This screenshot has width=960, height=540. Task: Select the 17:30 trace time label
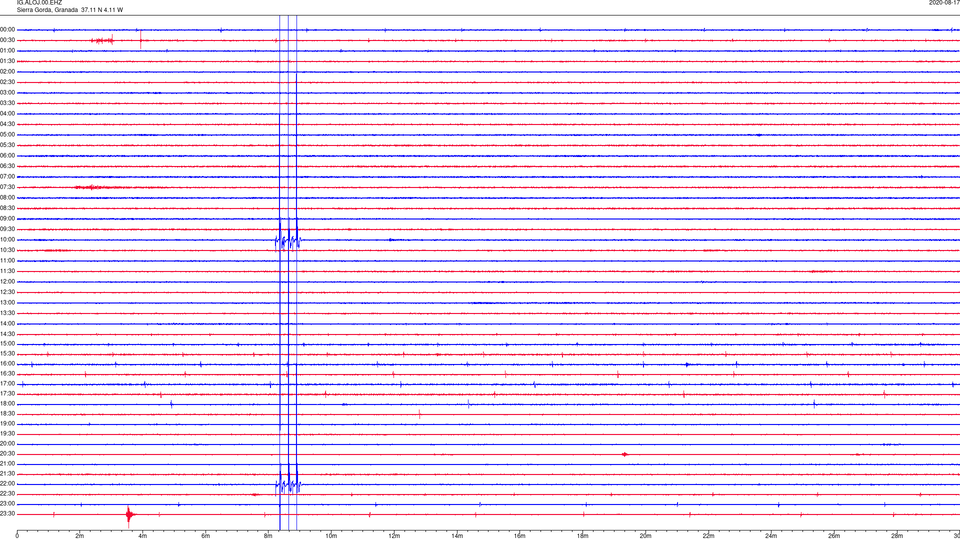point(7,394)
